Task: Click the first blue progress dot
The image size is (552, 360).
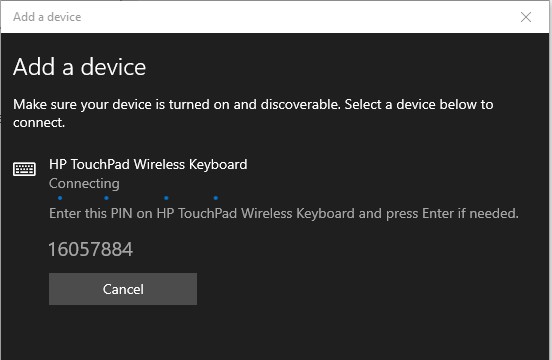Action: point(60,198)
